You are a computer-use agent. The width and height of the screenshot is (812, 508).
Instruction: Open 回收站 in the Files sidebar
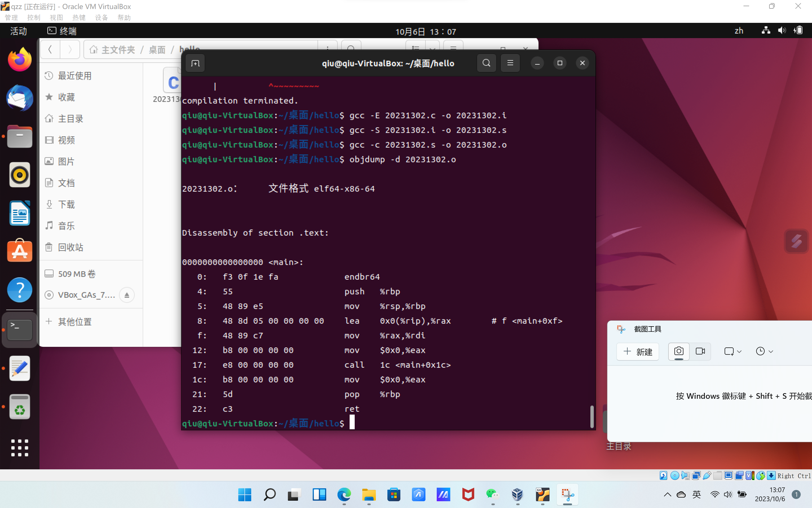tap(91, 247)
